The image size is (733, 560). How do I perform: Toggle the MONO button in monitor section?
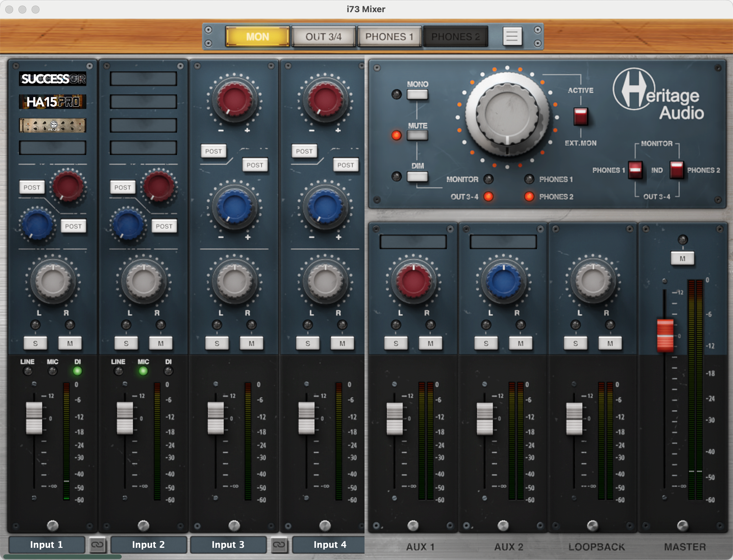click(417, 95)
